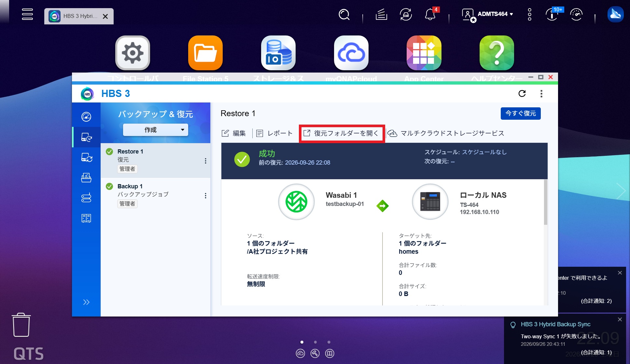Select the Backup 1 job in the list
The width and height of the screenshot is (630, 364).
[155, 195]
